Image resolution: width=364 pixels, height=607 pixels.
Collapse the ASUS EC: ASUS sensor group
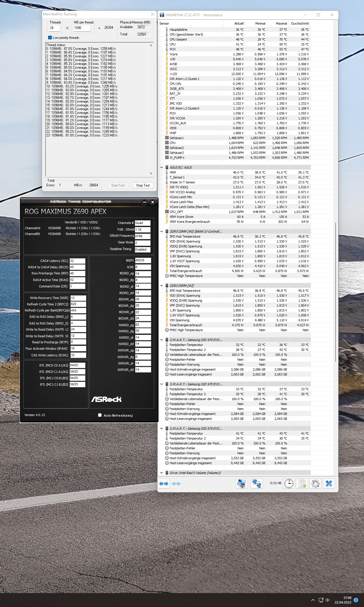(x=162, y=167)
